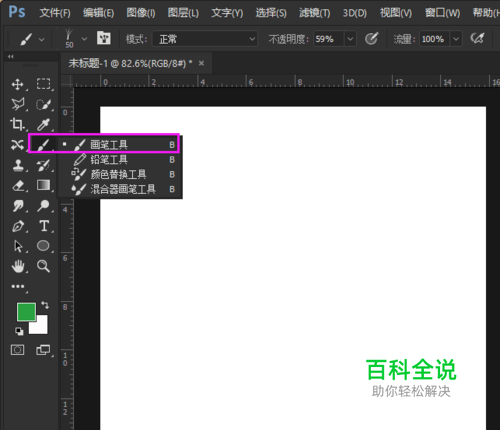
Task: Toggle the brush settings panel
Action: coord(104,38)
